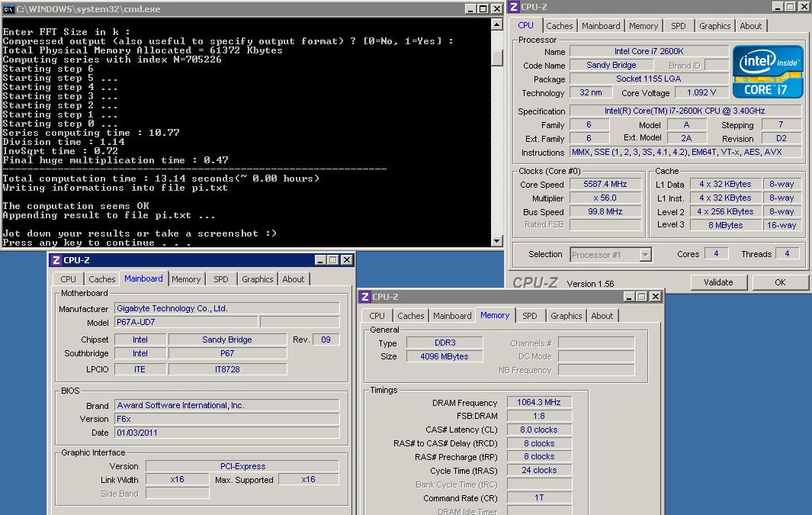Click the 'Award Software International, Inc.' BIOS brand
This screenshot has width=812, height=515.
(226, 405)
